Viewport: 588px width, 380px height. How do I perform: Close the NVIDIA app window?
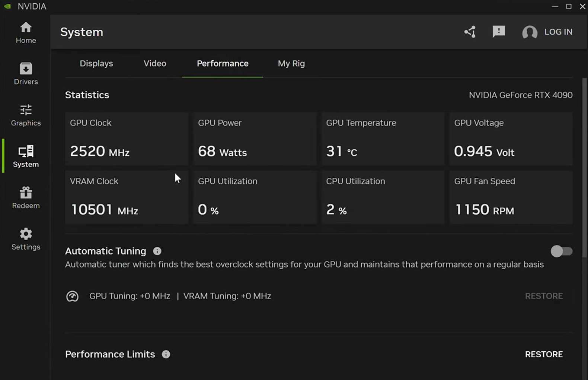(582, 6)
